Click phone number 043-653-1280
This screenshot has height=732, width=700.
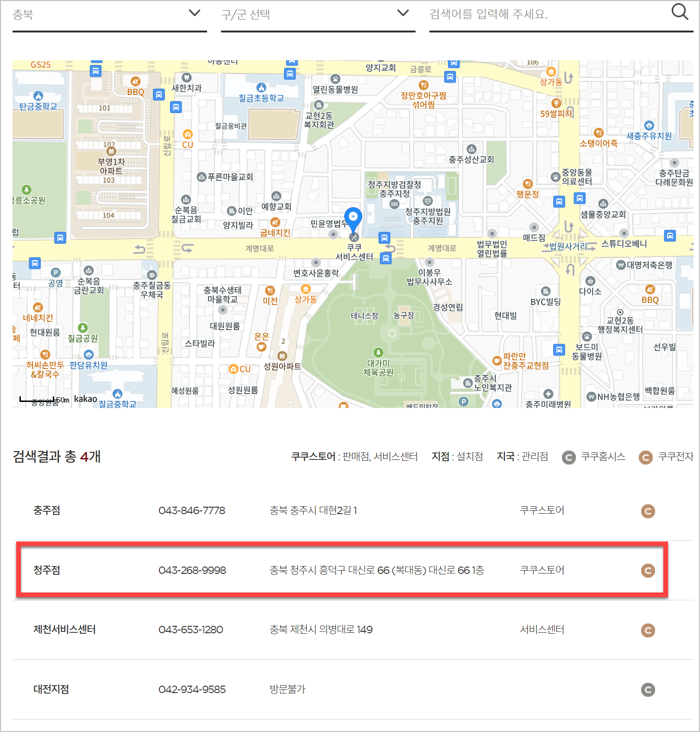[191, 630]
